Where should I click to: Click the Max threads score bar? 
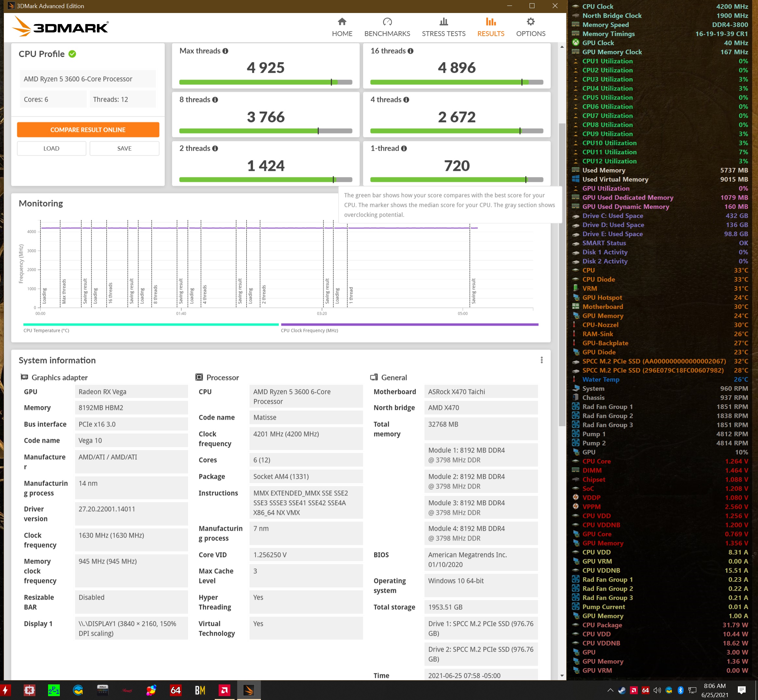point(265,82)
